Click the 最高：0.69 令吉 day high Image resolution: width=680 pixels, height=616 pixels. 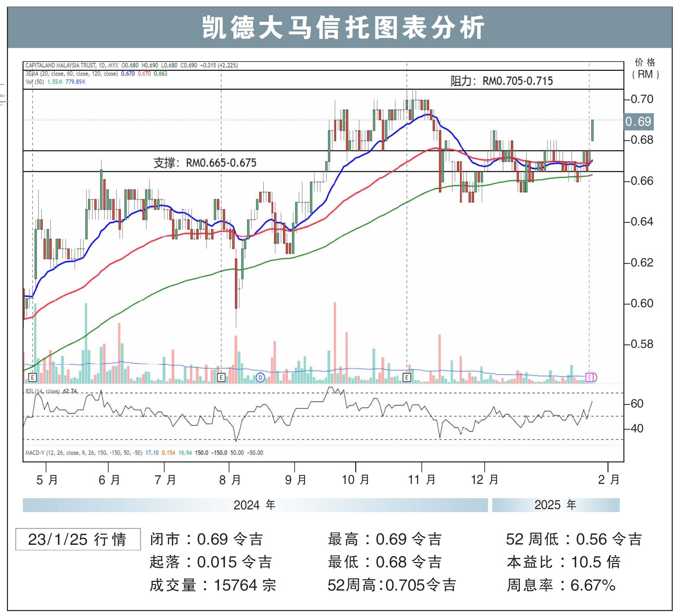pyautogui.click(x=385, y=539)
